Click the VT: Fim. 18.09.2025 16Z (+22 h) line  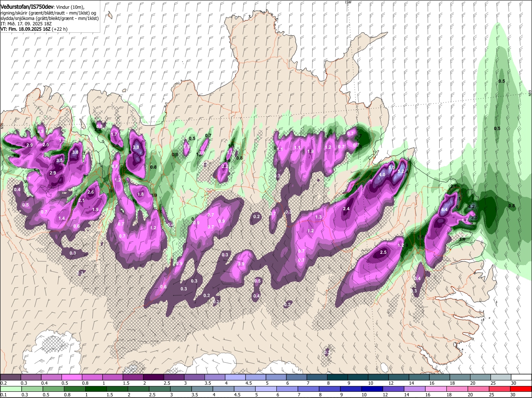point(34,29)
